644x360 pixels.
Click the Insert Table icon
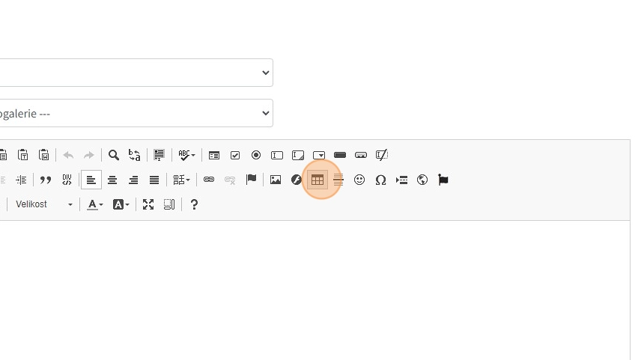coord(318,180)
